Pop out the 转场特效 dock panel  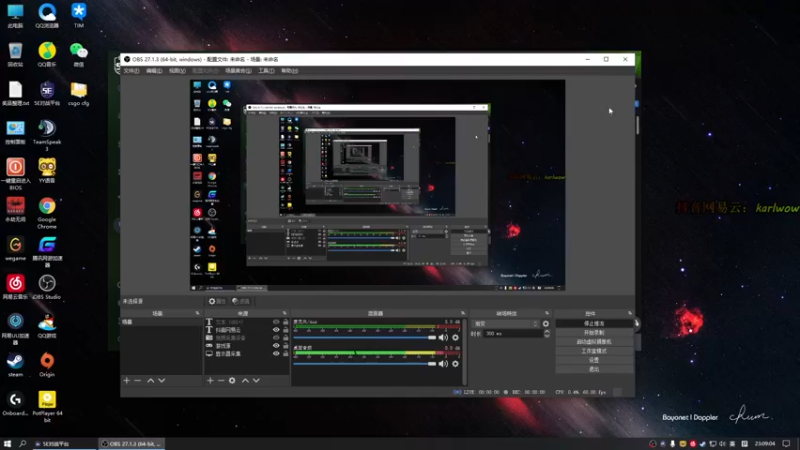pos(546,313)
